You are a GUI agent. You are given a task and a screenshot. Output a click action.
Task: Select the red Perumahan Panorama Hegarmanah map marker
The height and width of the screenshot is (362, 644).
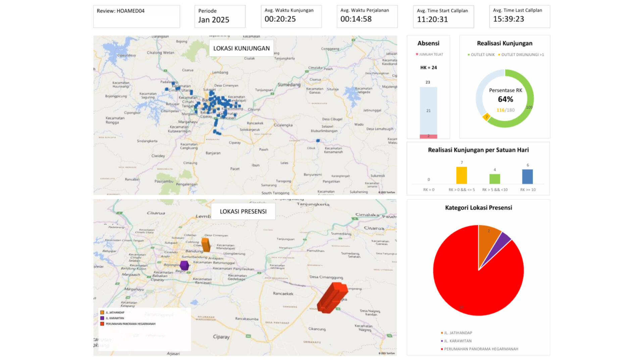coord(332,298)
